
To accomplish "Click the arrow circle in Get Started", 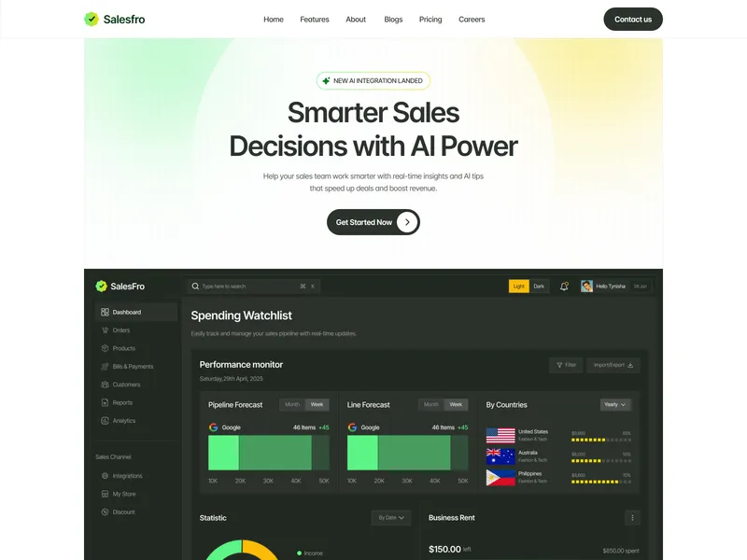I will click(407, 222).
